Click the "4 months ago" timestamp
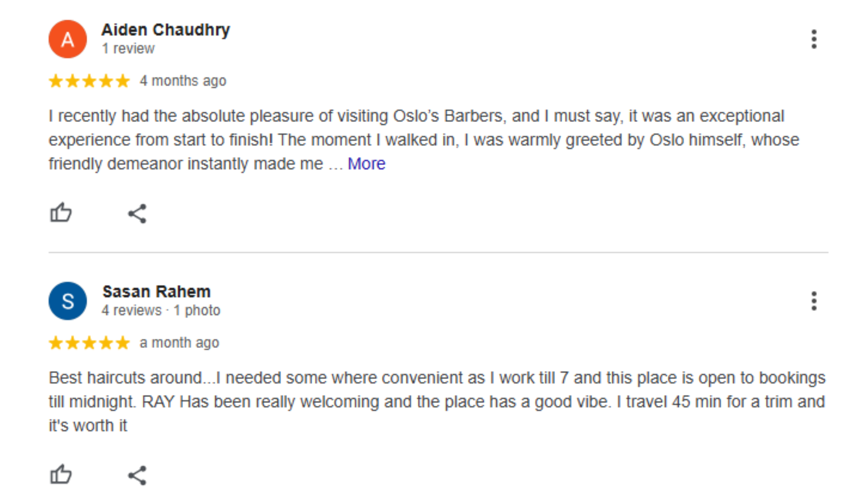This screenshot has height=488, width=868. tap(183, 81)
